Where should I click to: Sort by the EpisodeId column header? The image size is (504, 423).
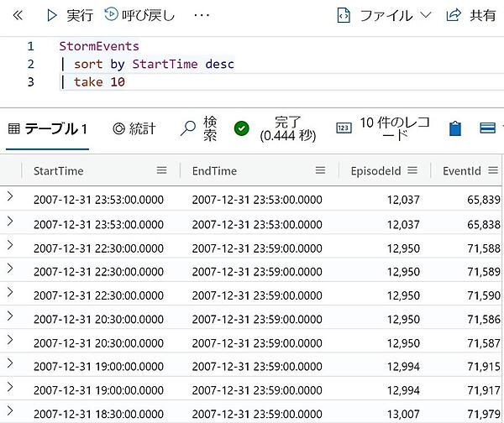click(x=375, y=171)
